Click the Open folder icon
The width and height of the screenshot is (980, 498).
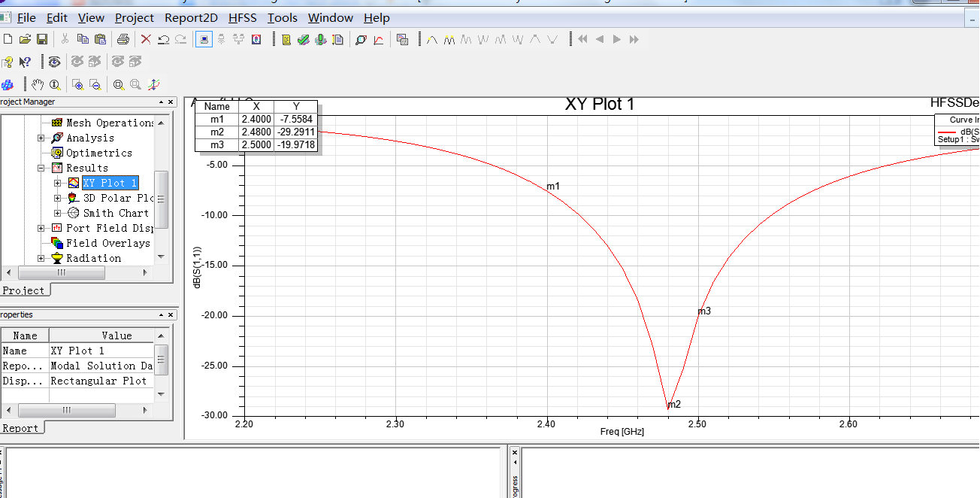25,39
